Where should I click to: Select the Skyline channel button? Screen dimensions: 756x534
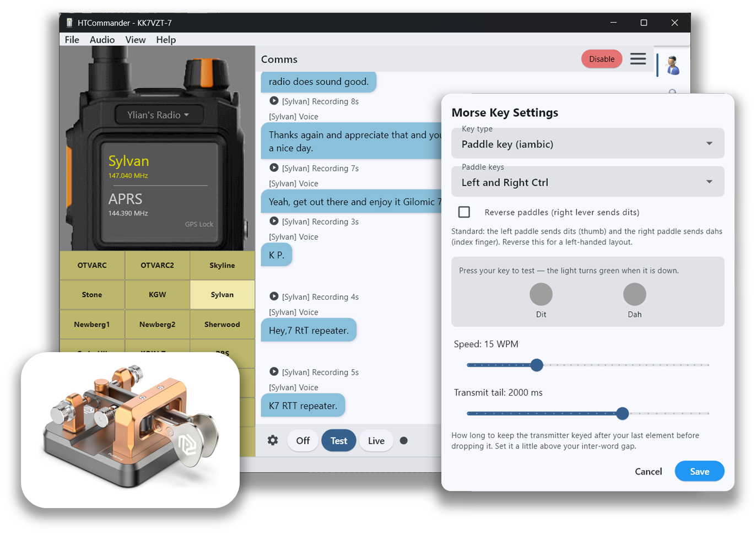point(222,265)
